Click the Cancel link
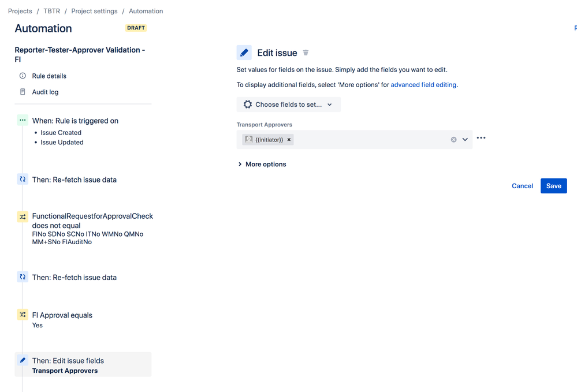The image size is (577, 392). pos(522,186)
